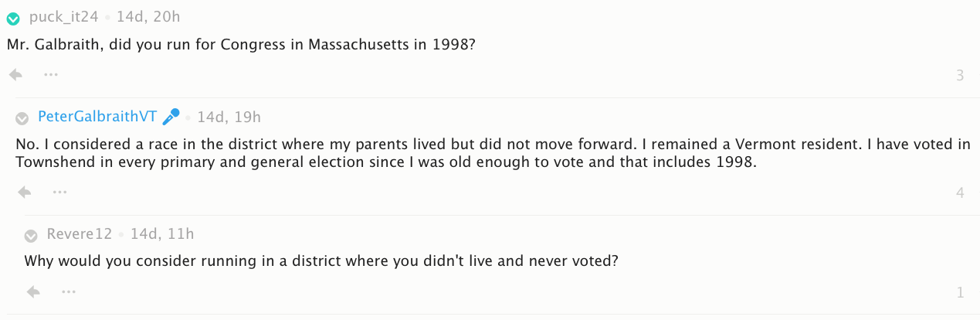Click the "14d, 11h" timestamp

(x=162, y=234)
